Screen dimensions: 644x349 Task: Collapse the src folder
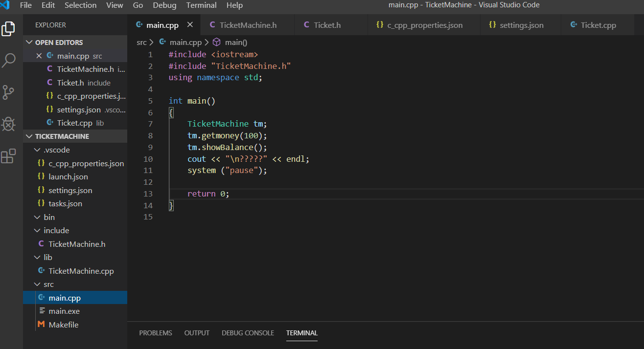(38, 284)
